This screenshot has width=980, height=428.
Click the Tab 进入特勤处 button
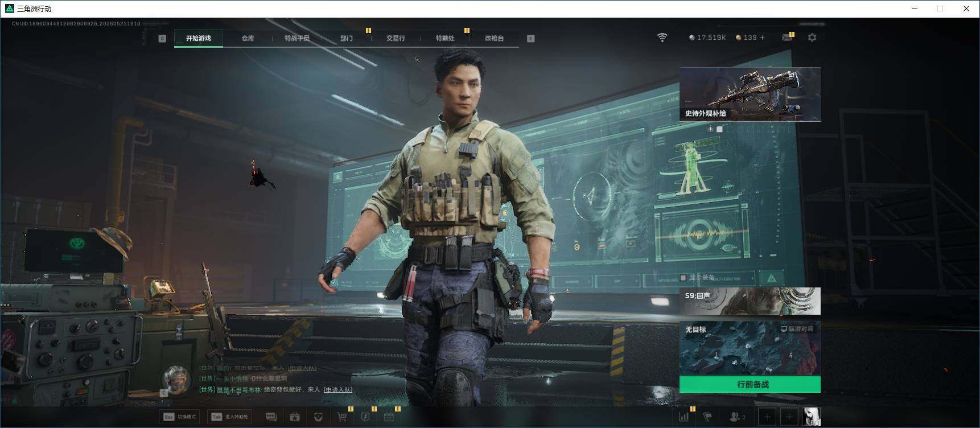pos(230,417)
